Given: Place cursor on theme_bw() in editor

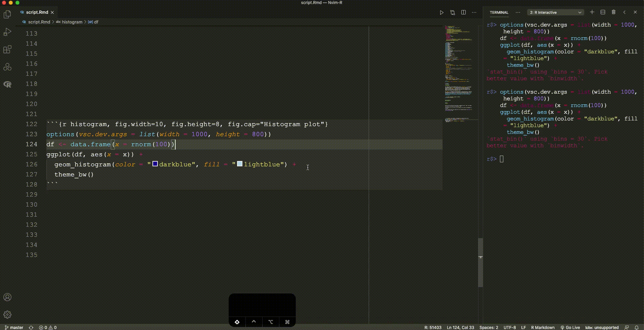Looking at the screenshot, I should (74, 174).
